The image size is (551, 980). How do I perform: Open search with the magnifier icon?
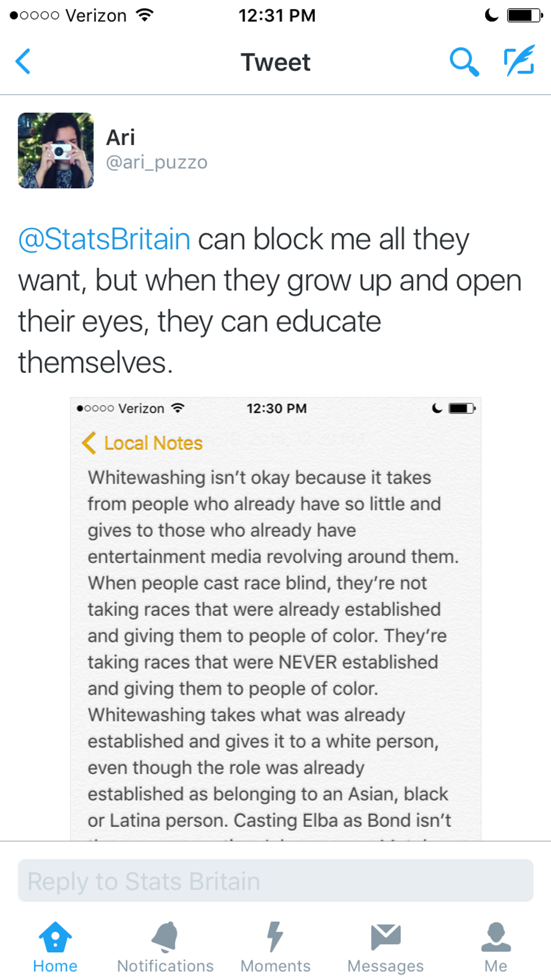pyautogui.click(x=464, y=62)
